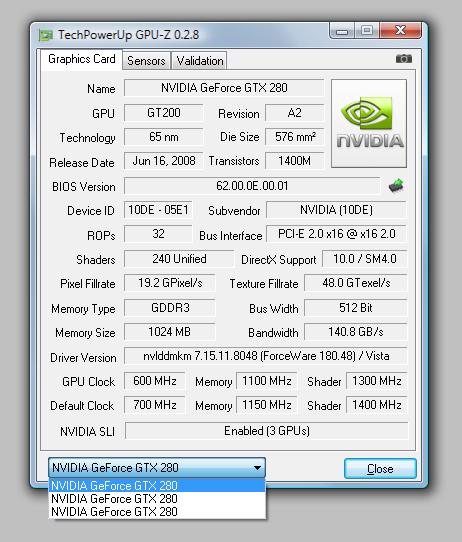Click the Bus Interface PCI-E 2.0 value
The image size is (462, 542).
tap(336, 234)
